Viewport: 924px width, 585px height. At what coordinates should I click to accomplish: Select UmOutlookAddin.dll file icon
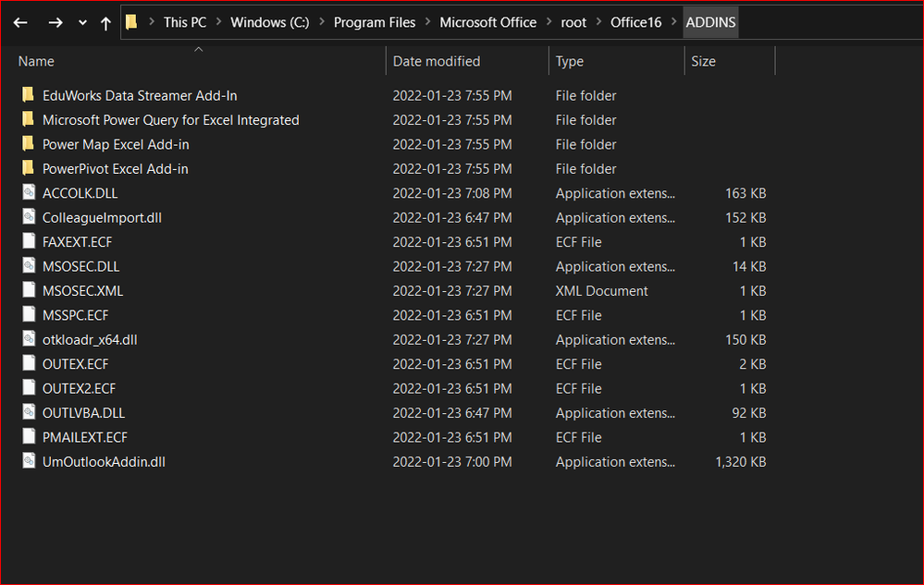click(x=29, y=461)
